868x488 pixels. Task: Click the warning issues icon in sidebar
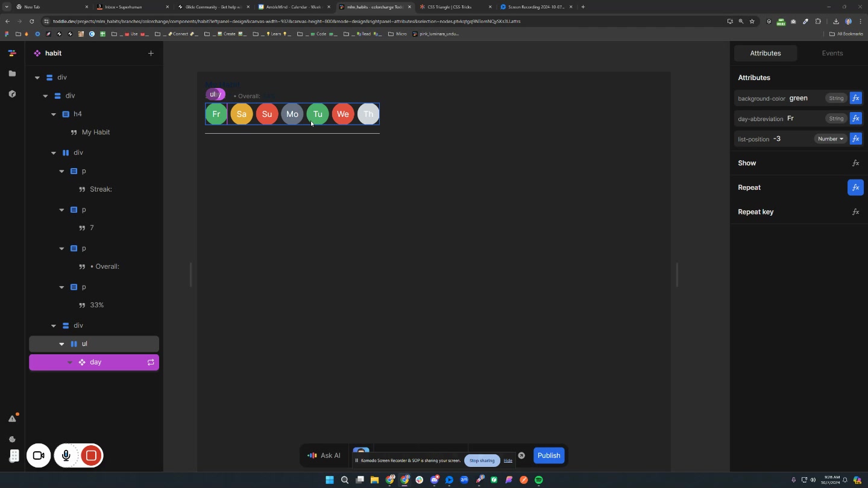(12, 419)
